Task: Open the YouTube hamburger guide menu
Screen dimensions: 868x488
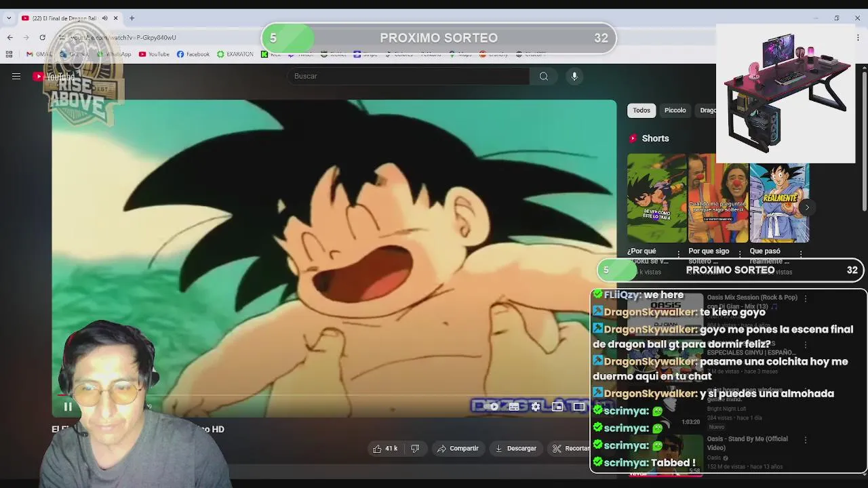Action: (16, 76)
